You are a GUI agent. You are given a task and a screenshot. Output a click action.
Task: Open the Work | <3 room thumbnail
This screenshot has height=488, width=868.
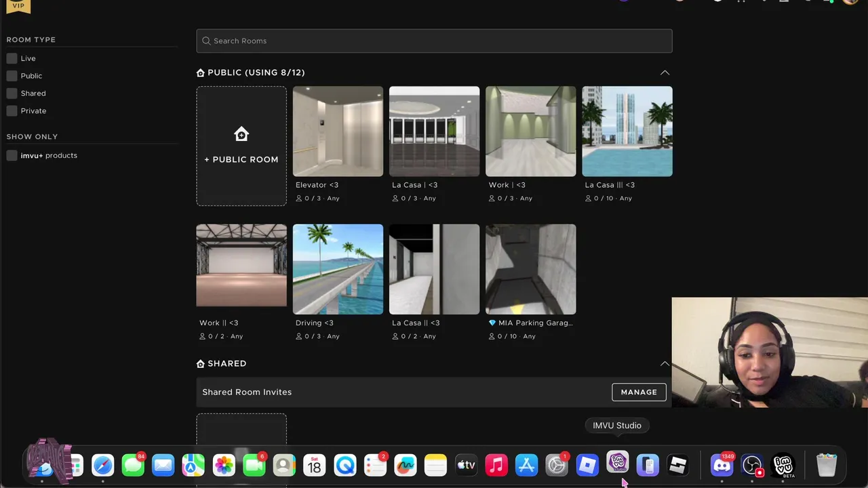pyautogui.click(x=530, y=131)
